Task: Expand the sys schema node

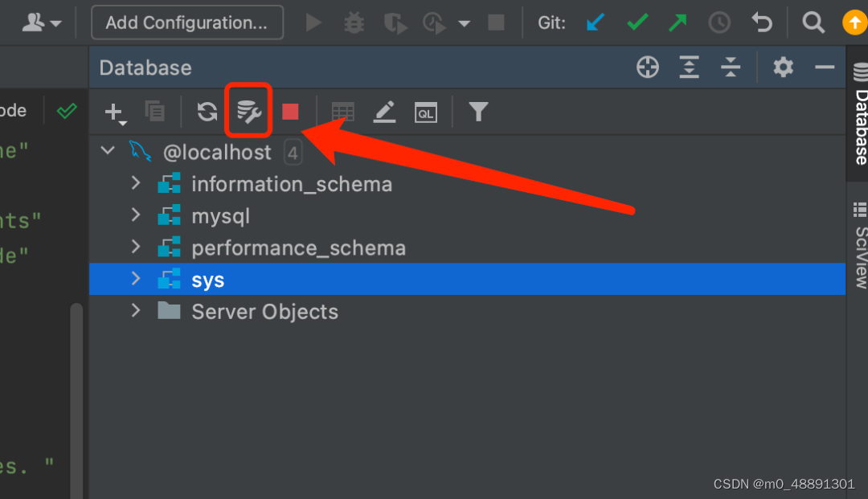Action: [x=136, y=278]
